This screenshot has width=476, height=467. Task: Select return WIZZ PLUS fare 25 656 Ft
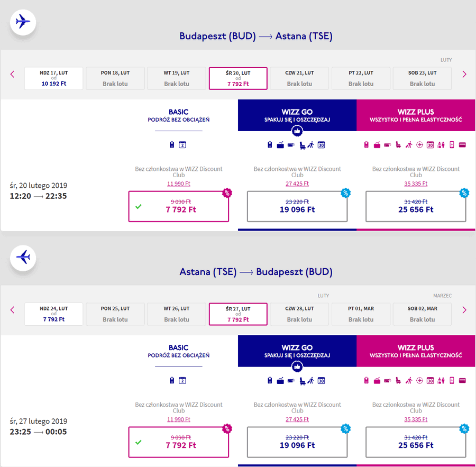click(x=416, y=442)
